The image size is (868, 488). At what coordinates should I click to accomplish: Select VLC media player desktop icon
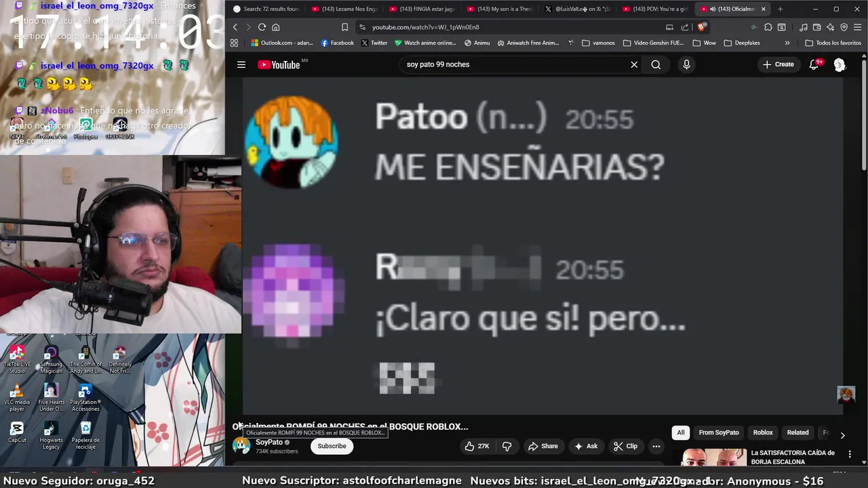(17, 398)
